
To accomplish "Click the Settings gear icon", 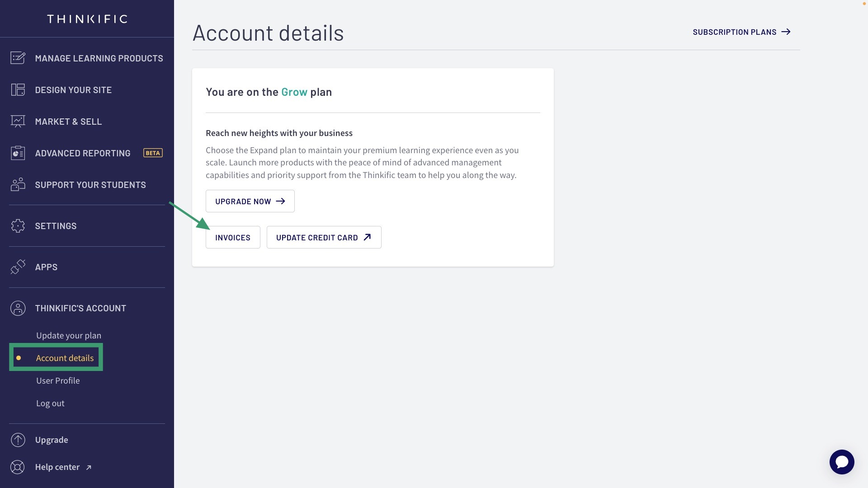I will click(18, 226).
